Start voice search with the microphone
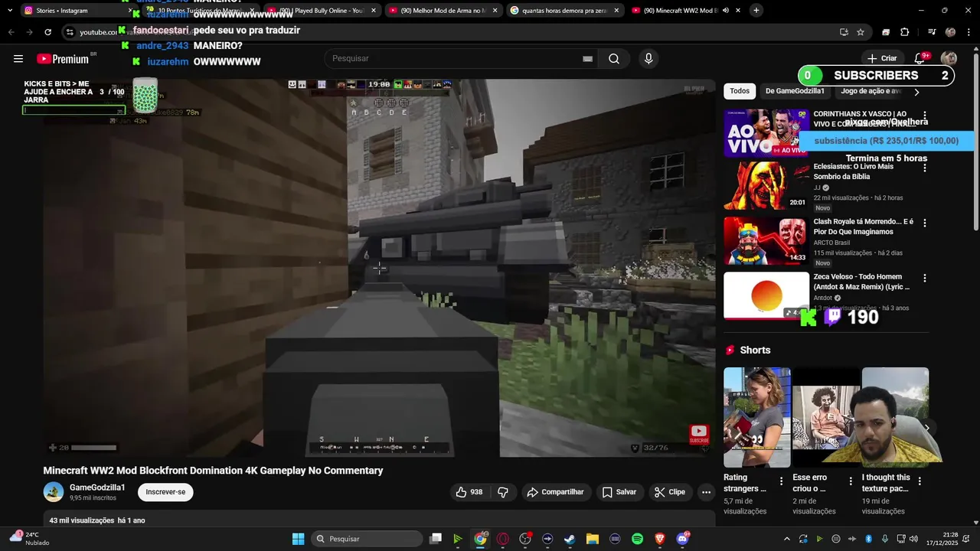The height and width of the screenshot is (551, 980). coord(648,59)
